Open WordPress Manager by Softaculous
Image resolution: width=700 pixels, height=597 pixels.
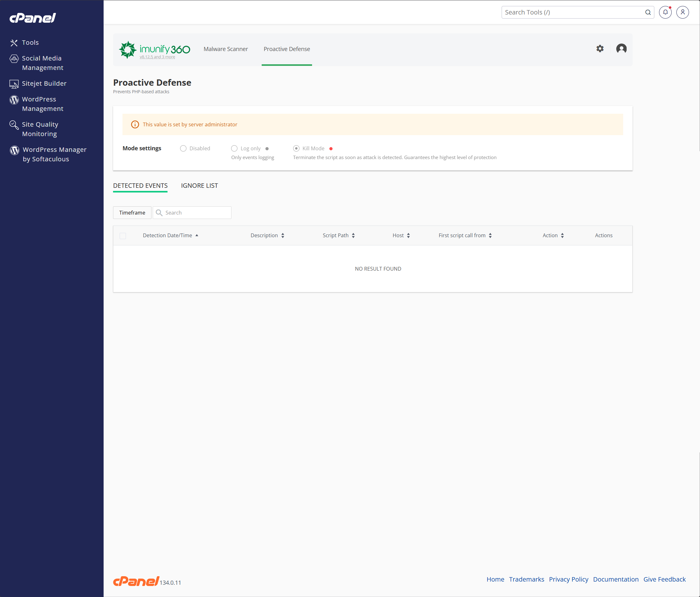point(54,154)
